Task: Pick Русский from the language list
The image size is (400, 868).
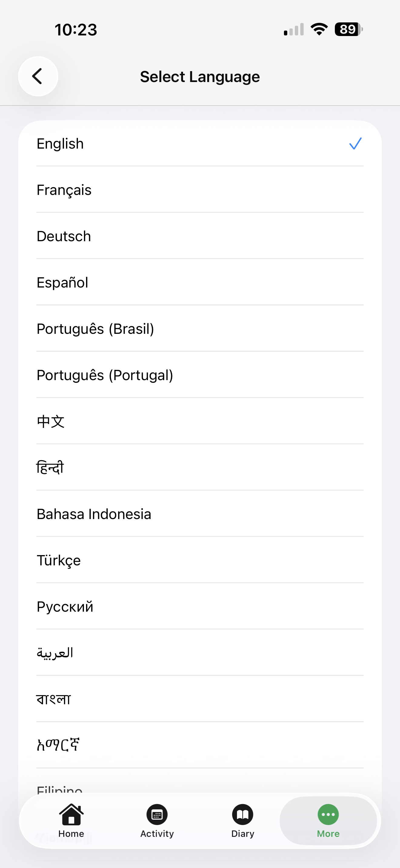Action: point(65,607)
